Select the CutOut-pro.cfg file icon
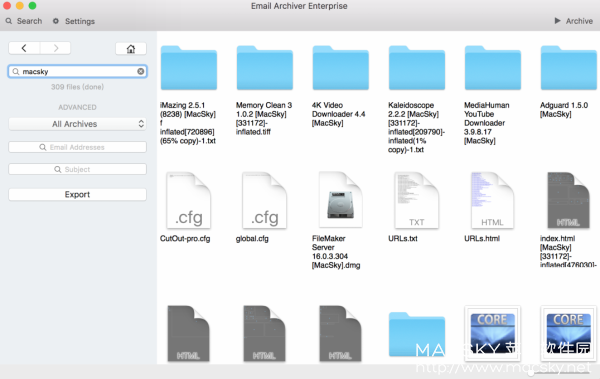 [x=189, y=200]
